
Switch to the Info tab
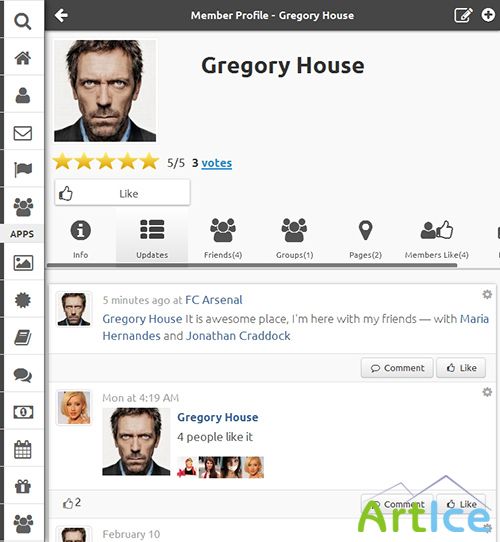coord(81,239)
